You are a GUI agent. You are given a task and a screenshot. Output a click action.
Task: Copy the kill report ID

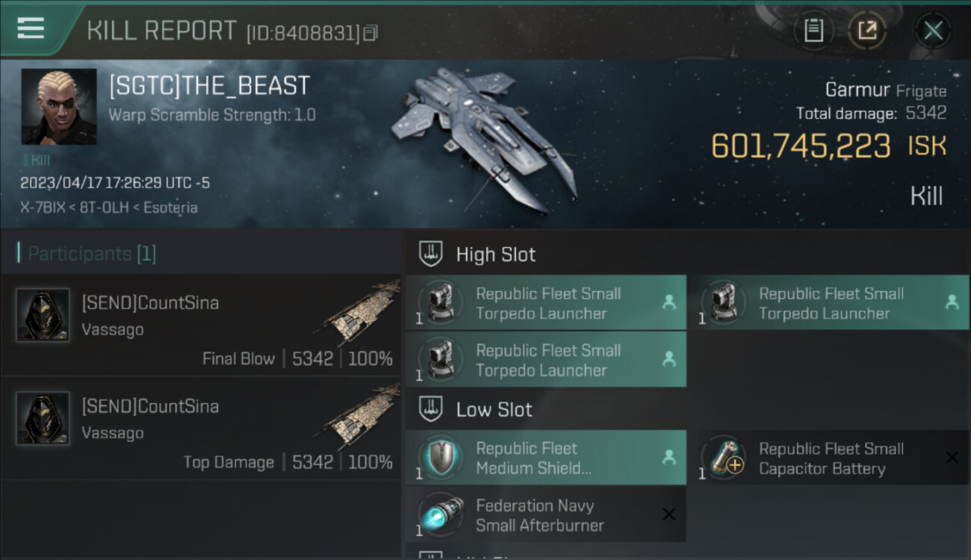pos(371,33)
